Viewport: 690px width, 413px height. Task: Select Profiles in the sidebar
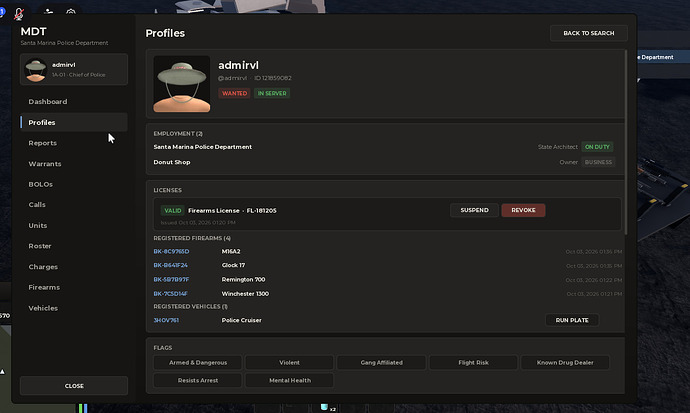[74, 122]
